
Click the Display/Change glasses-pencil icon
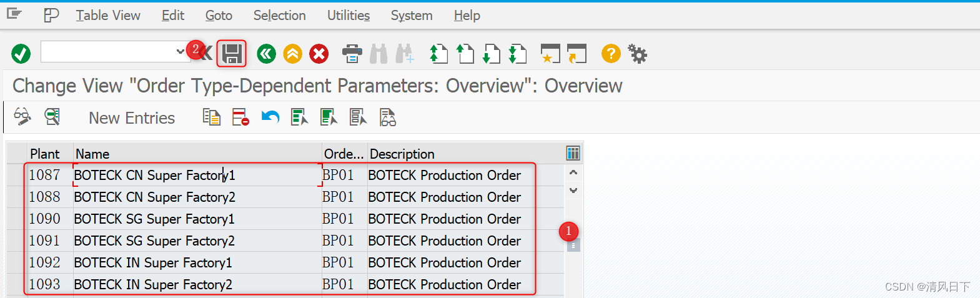tap(22, 117)
